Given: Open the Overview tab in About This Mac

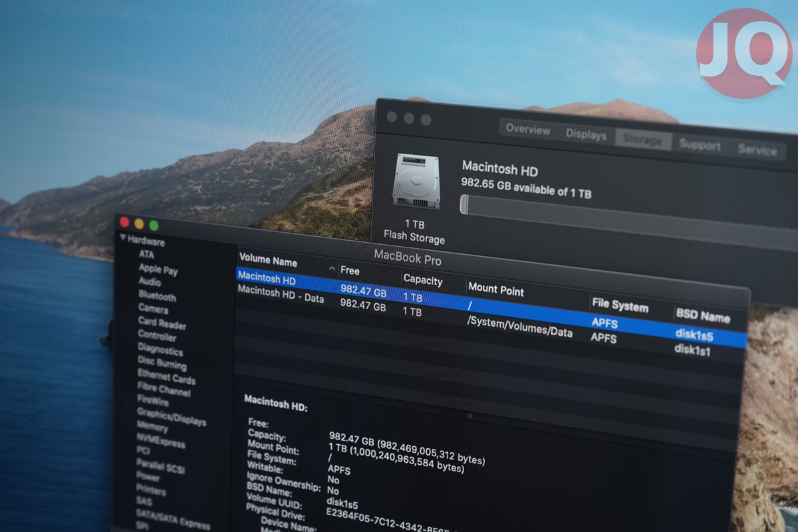Looking at the screenshot, I should 528,129.
